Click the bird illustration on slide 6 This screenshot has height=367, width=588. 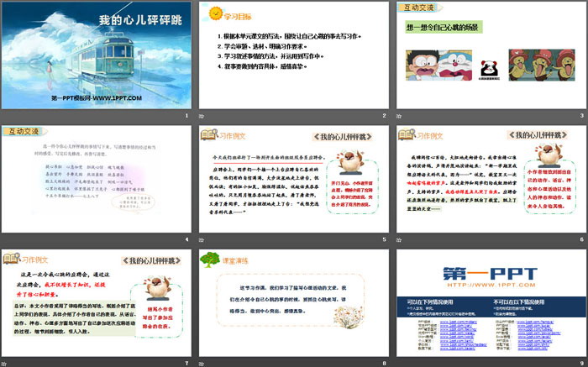click(x=548, y=155)
